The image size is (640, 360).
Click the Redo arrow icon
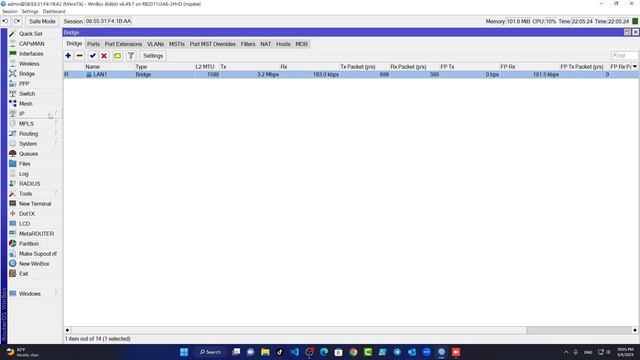[x=17, y=21]
